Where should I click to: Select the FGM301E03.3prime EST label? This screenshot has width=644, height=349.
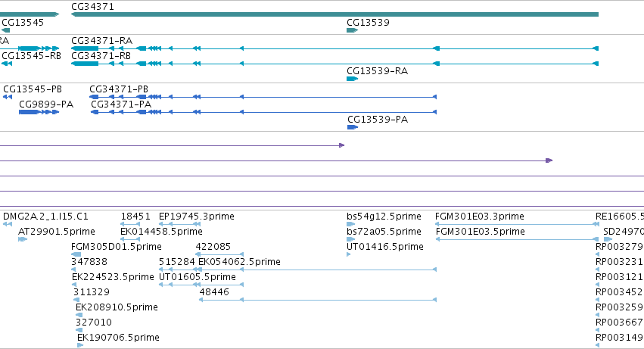(x=480, y=217)
